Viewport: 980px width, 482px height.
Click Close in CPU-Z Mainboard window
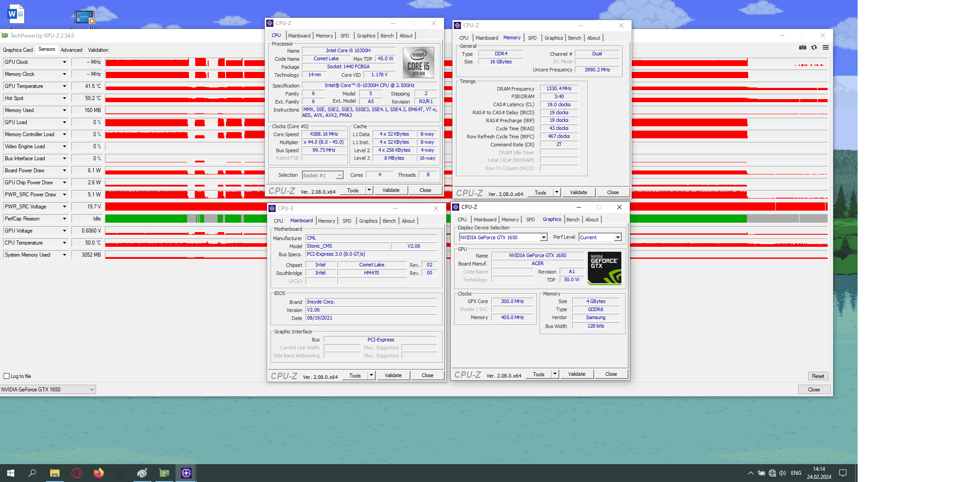(x=427, y=375)
